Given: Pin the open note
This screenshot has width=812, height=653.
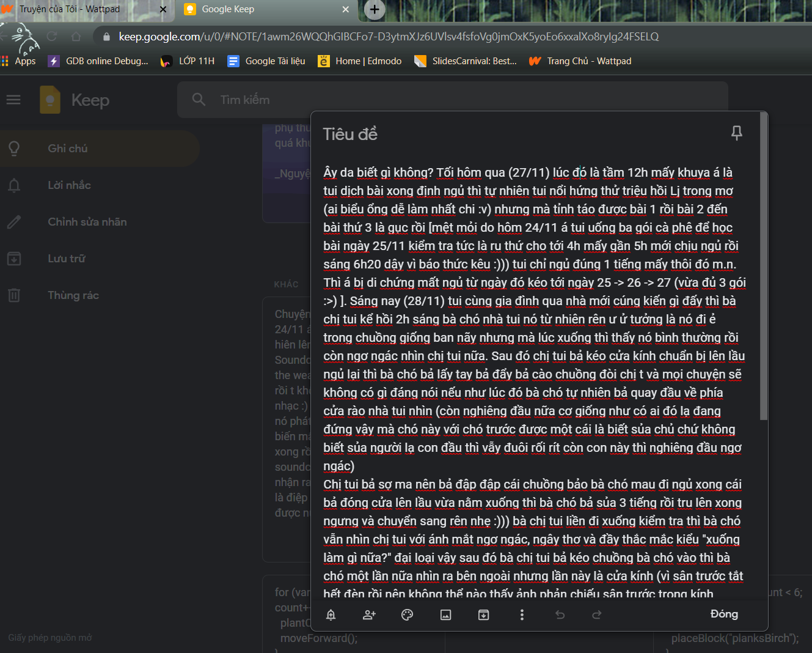Looking at the screenshot, I should tap(736, 133).
